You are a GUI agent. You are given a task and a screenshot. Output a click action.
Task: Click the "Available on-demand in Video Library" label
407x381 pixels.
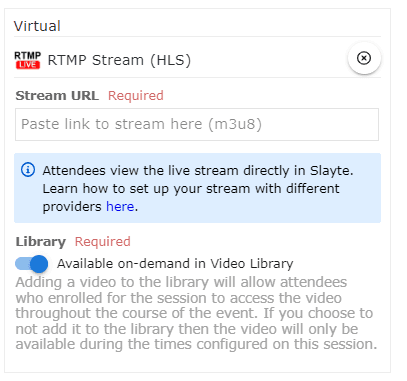click(x=175, y=264)
